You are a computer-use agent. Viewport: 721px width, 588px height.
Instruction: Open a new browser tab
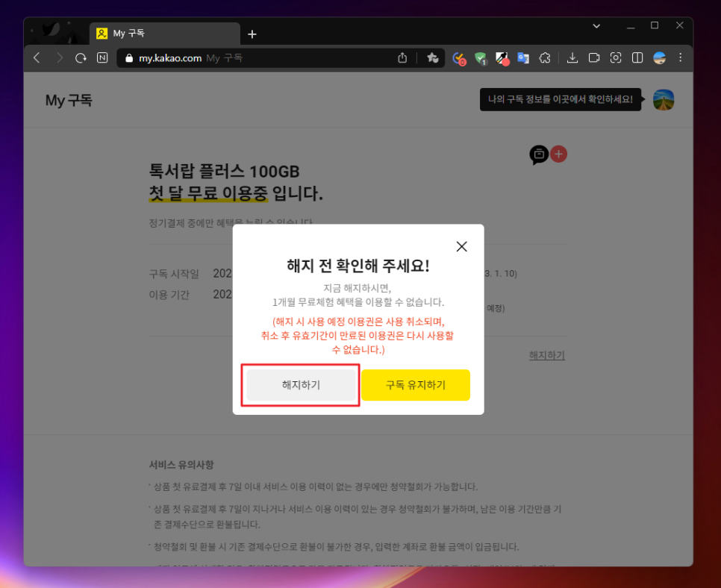click(252, 34)
